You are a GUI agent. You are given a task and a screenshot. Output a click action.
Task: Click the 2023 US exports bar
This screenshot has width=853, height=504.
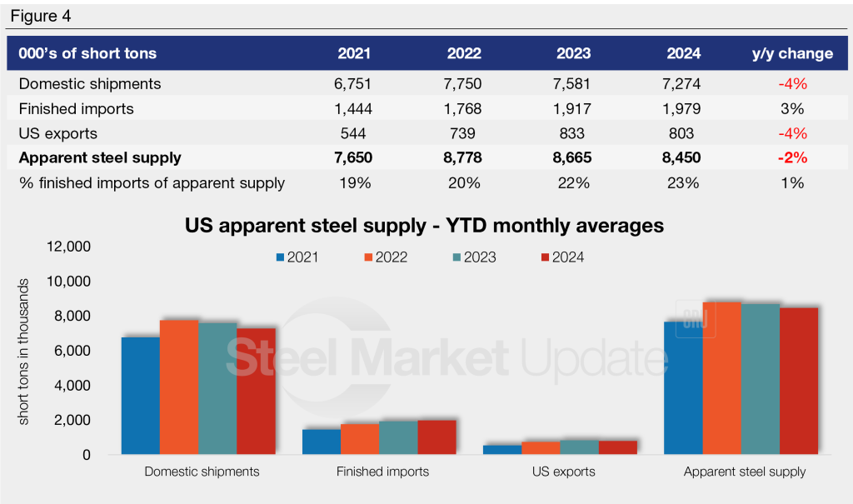(x=579, y=447)
